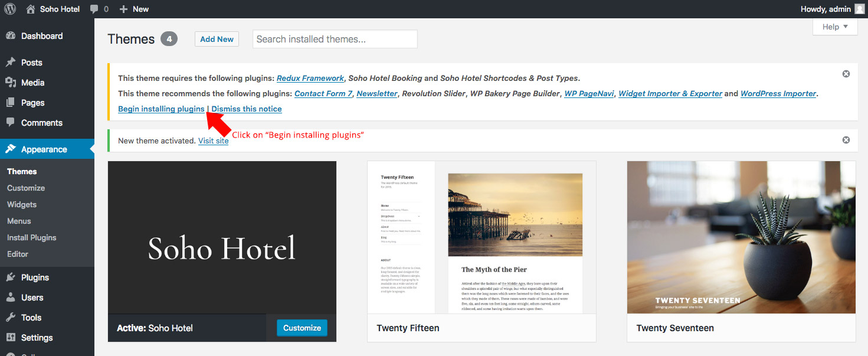
Task: Click the WordPress logo icon
Action: click(11, 9)
